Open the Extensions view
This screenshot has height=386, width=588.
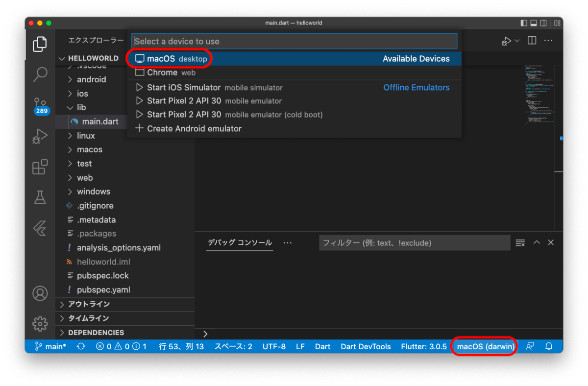tap(40, 167)
